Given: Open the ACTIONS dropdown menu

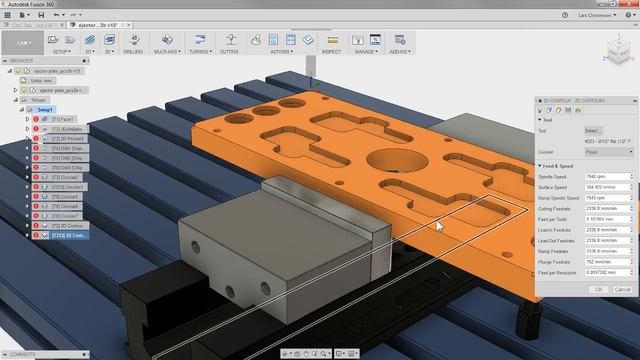Looking at the screenshot, I should coord(282,52).
